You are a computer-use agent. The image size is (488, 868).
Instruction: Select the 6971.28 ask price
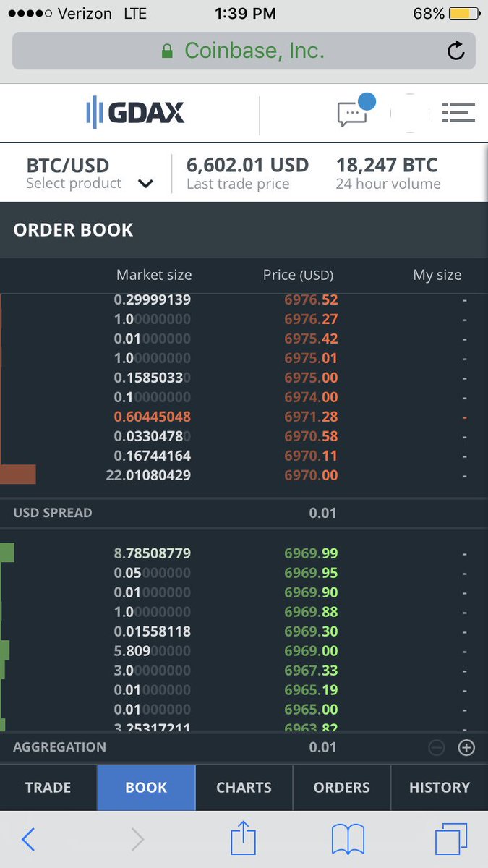pyautogui.click(x=311, y=417)
